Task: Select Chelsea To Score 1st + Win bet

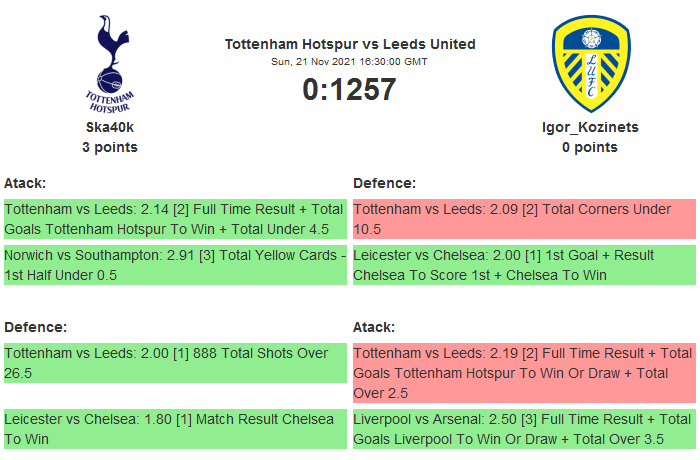Action: click(524, 265)
